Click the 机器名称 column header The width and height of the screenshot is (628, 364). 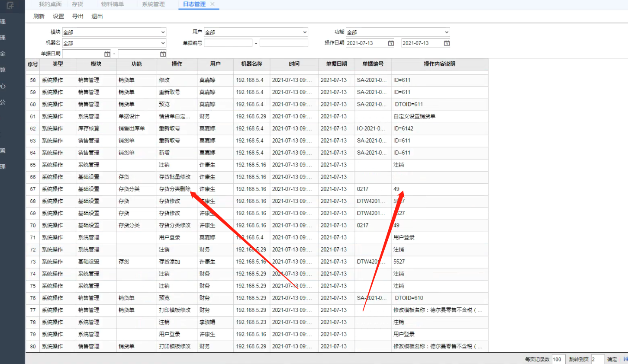click(252, 64)
